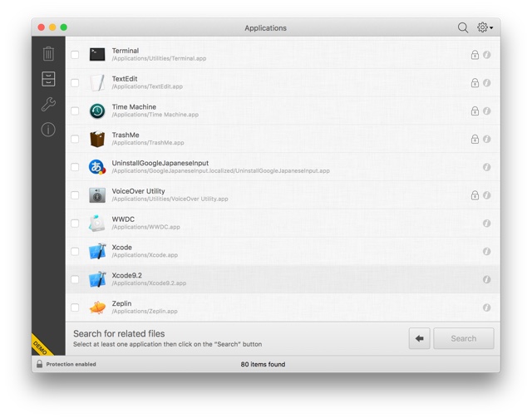Click the Xcode9.2 app icon

pyautogui.click(x=97, y=279)
